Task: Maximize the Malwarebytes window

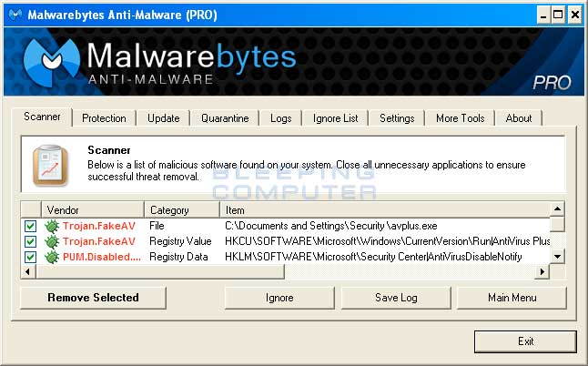Action: [x=558, y=15]
